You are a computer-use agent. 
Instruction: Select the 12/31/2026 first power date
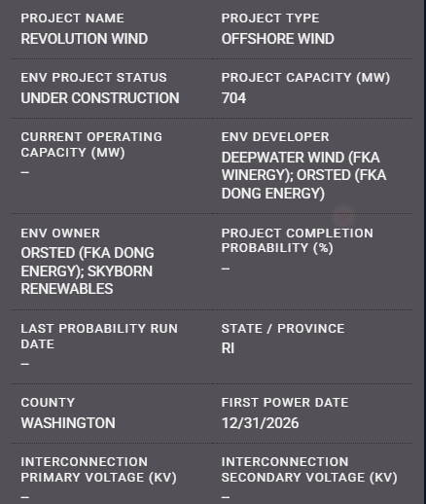(260, 423)
